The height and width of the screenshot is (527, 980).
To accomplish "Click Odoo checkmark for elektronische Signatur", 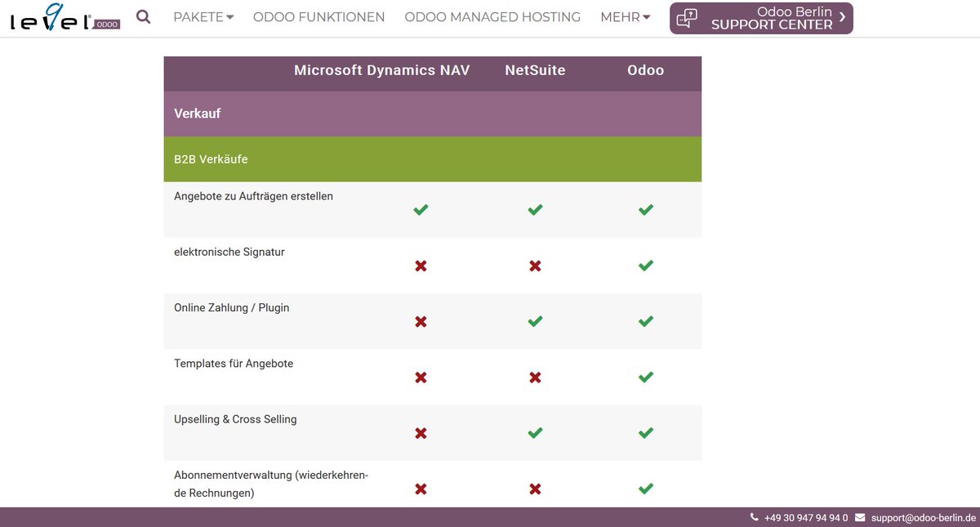I will tap(645, 266).
